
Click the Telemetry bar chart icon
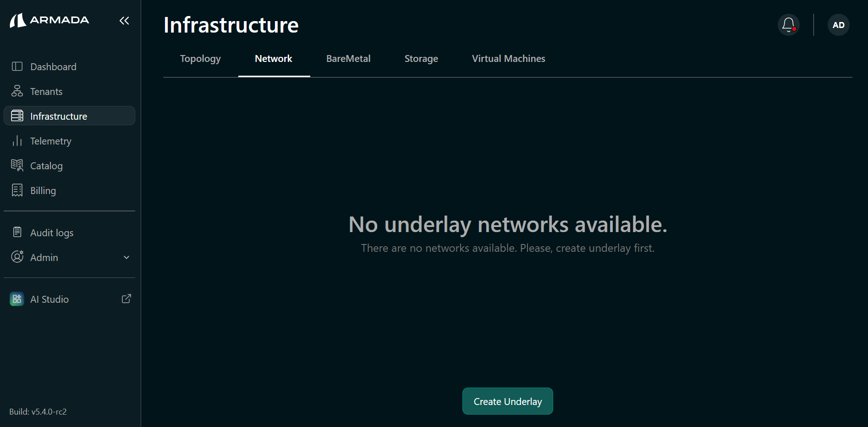click(17, 141)
